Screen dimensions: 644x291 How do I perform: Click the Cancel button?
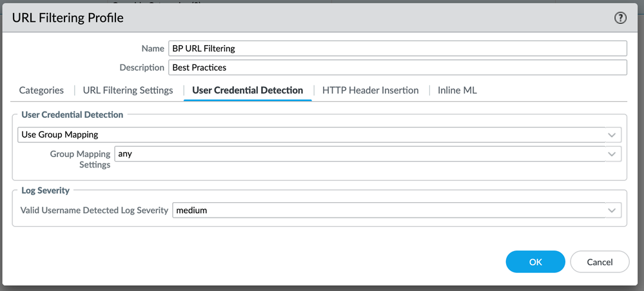600,262
